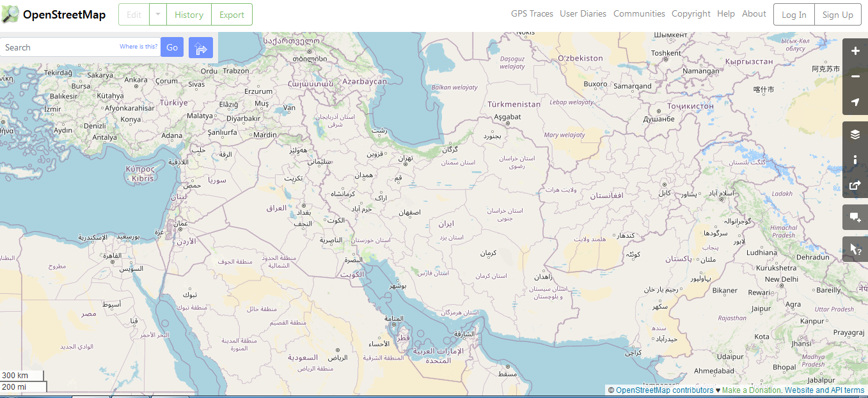Click the Sign Up button
868x398 pixels.
coord(838,14)
